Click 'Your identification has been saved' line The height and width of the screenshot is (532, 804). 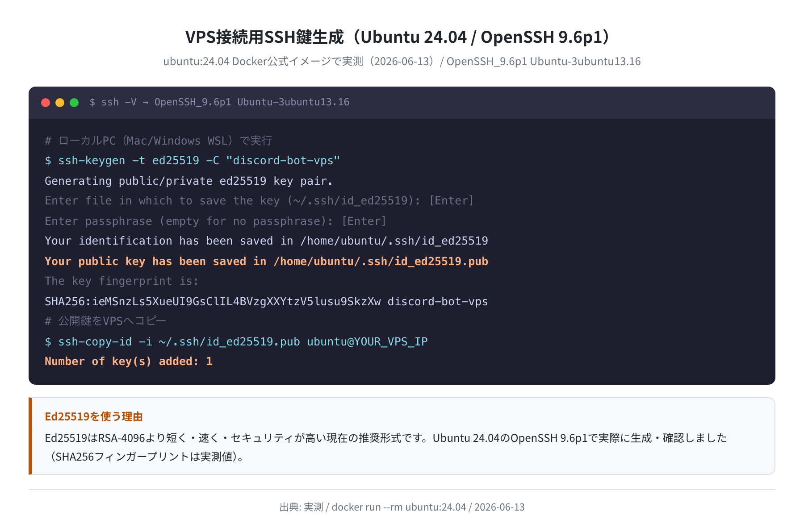point(266,241)
